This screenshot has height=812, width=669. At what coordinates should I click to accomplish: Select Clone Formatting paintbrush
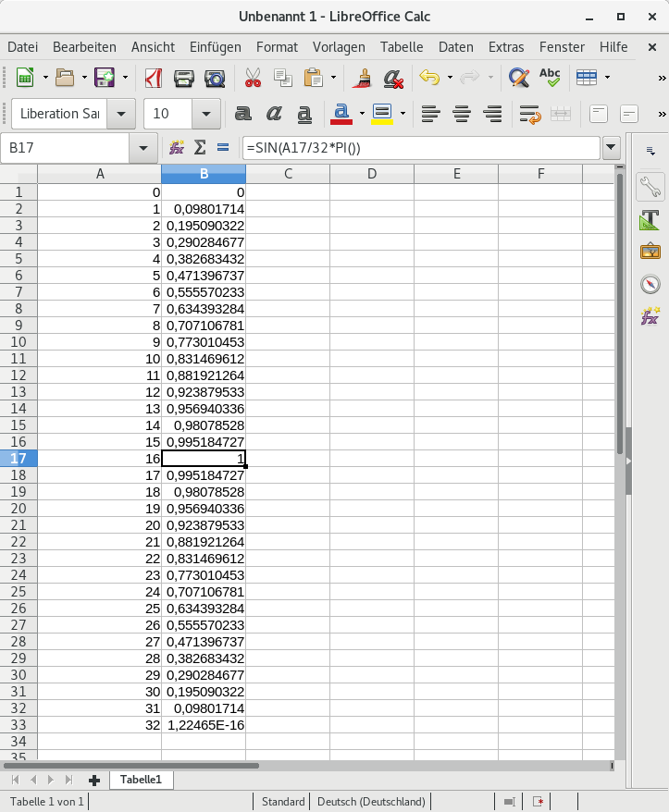362,78
